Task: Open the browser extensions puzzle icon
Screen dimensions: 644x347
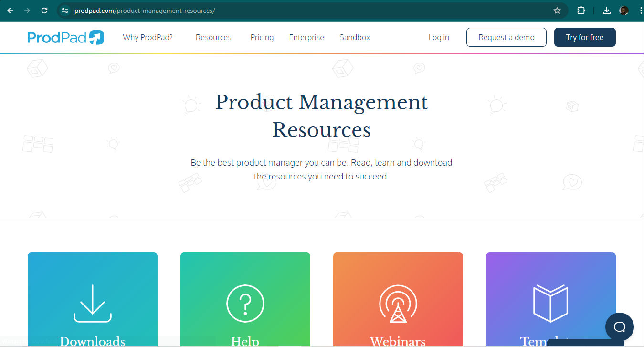Action: (581, 10)
